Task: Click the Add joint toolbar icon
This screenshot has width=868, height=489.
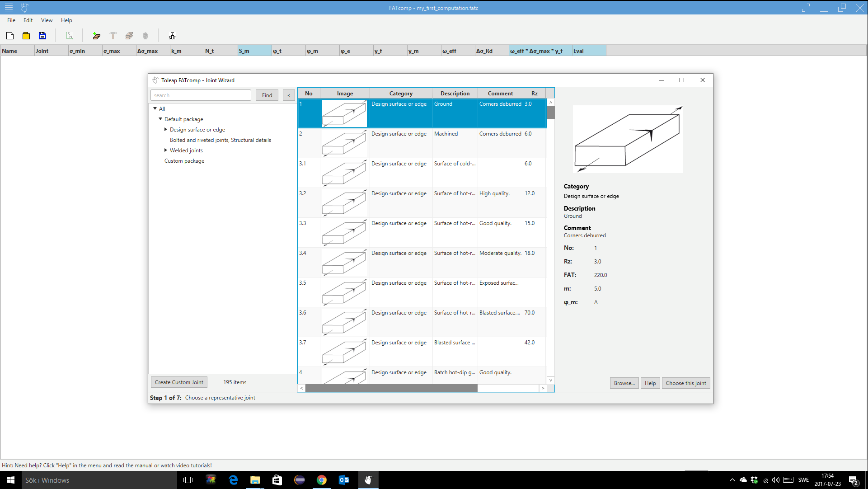Action: (96, 36)
